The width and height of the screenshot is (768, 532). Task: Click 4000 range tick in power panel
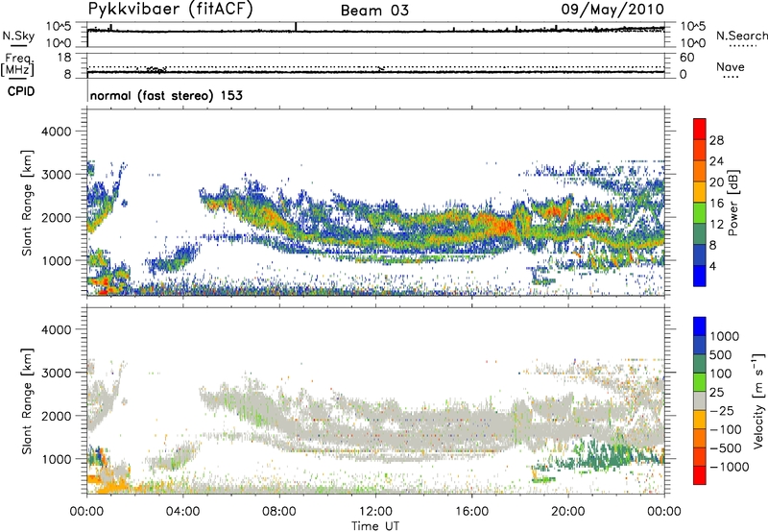pos(56,132)
